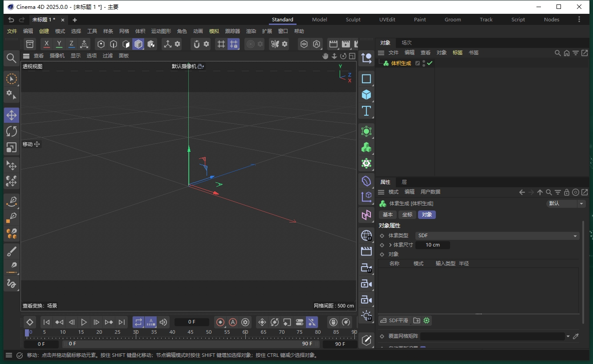Click the 10 cm voxel size input field
The height and width of the screenshot is (364, 593).
[432, 245]
